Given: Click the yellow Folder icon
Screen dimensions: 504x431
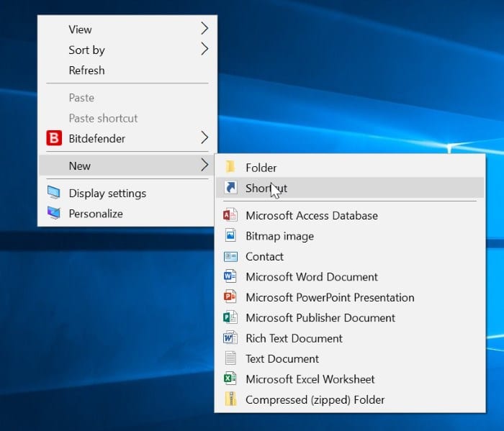Looking at the screenshot, I should [x=230, y=167].
